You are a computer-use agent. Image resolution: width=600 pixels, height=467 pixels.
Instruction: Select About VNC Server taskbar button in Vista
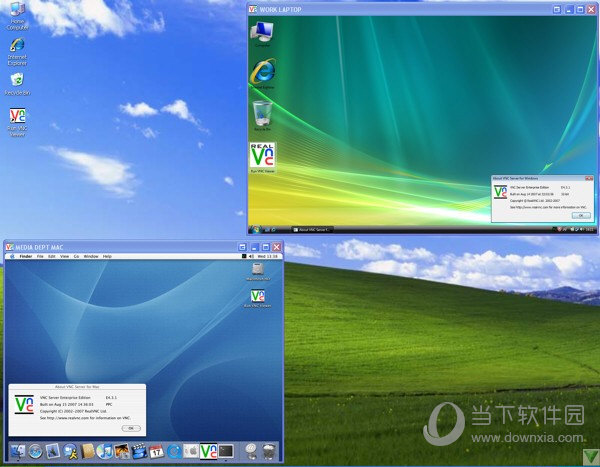coord(312,230)
